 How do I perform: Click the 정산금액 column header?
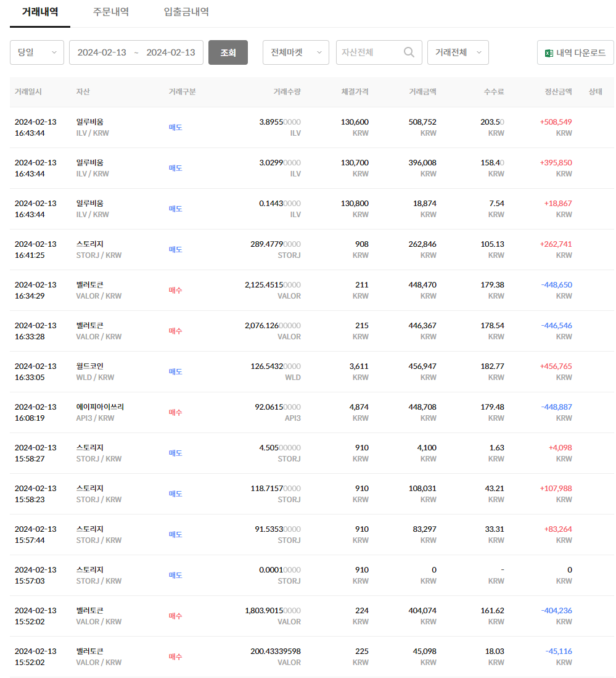(559, 92)
